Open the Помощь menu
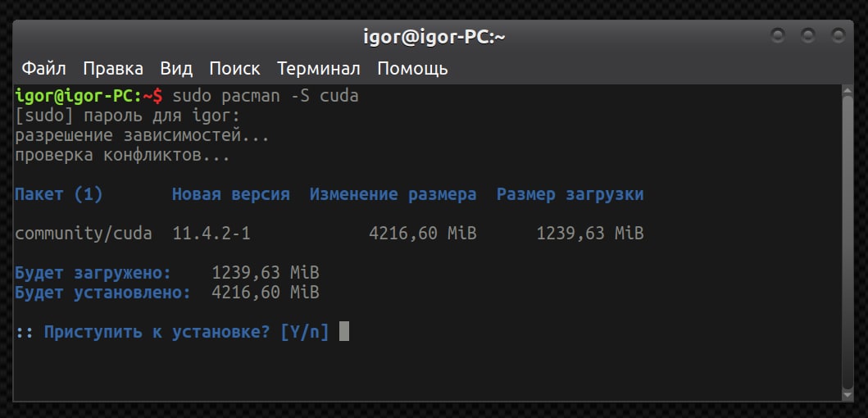The height and width of the screenshot is (418, 868). (412, 68)
